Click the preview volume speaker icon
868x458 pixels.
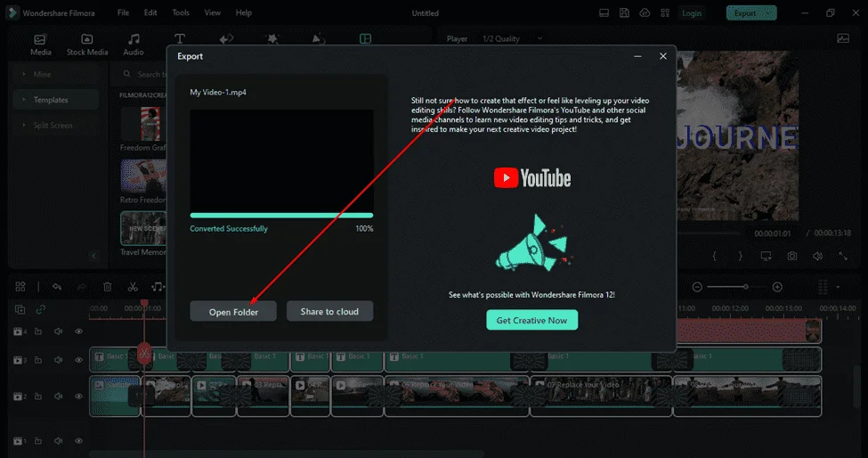tap(817, 256)
